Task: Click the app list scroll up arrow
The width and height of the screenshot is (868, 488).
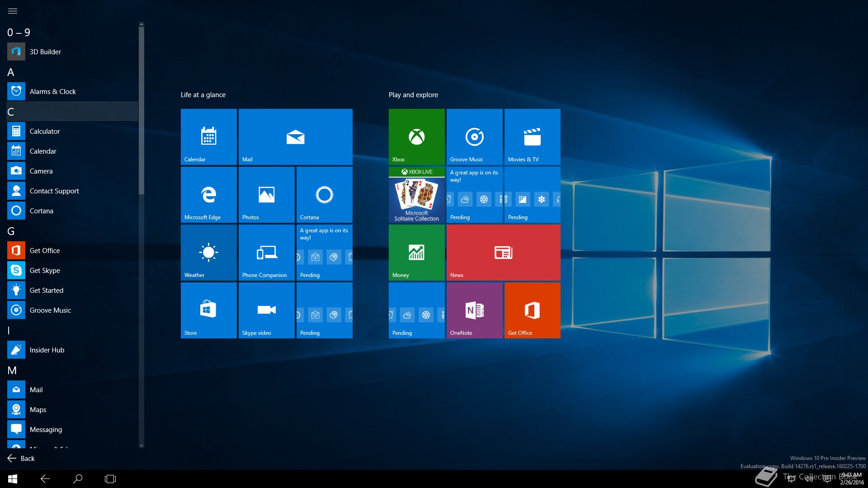Action: (142, 24)
